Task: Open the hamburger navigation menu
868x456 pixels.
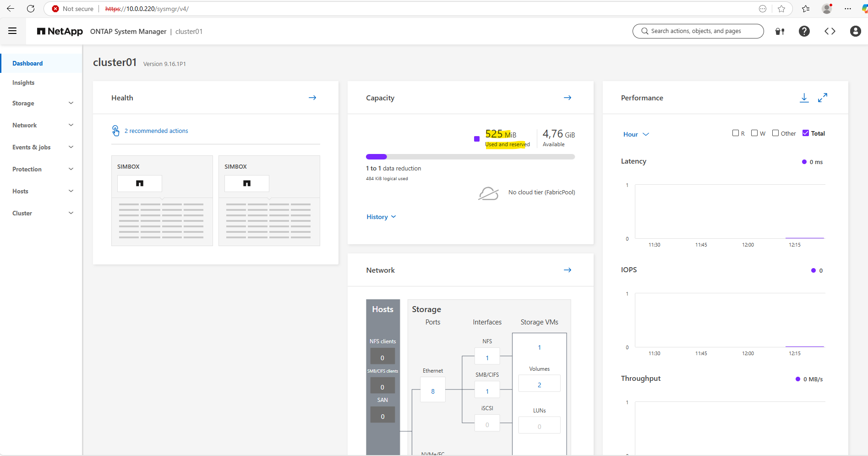Action: (12, 31)
